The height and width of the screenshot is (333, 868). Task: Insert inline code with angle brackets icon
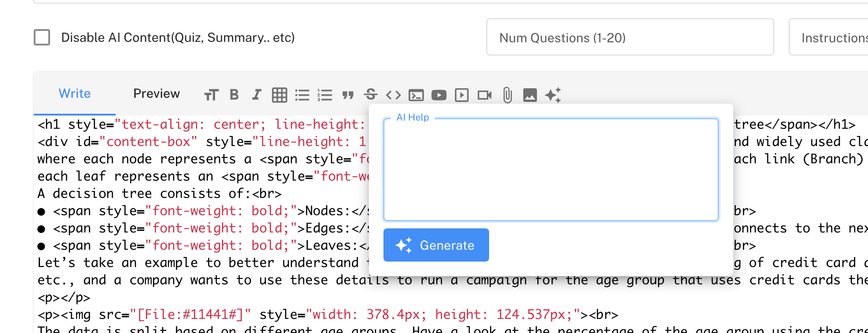click(393, 95)
